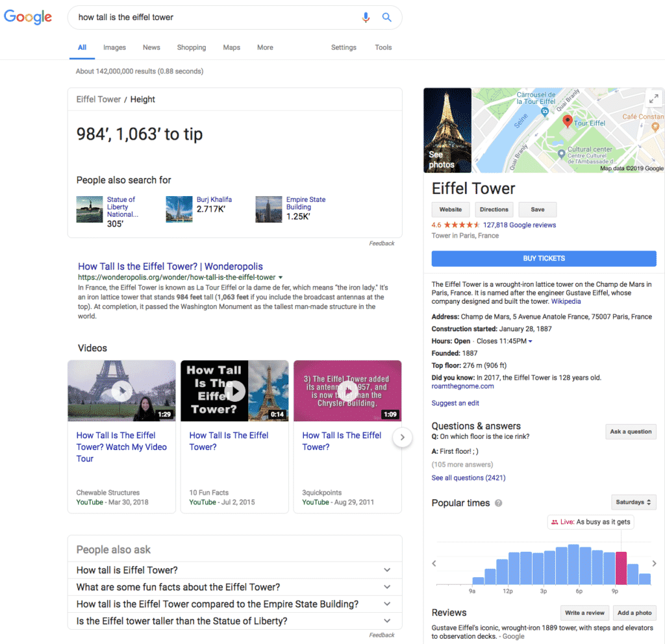Click the Carrousel de la Tour Eiffel marker
This screenshot has height=644, width=665.
point(545,112)
